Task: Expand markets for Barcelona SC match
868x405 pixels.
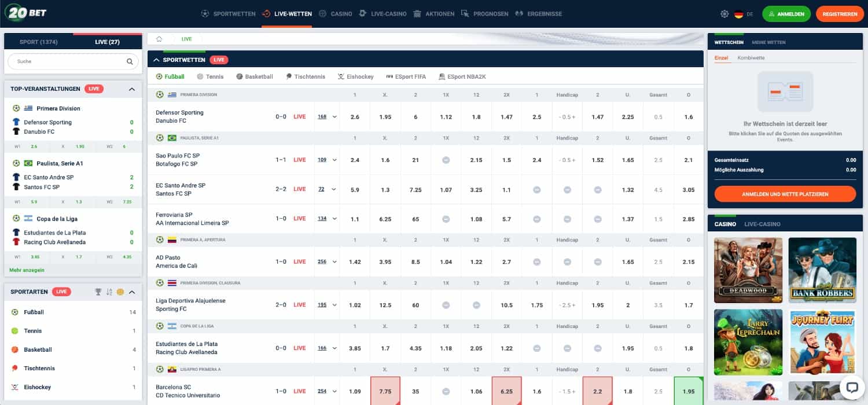Action: [334, 391]
